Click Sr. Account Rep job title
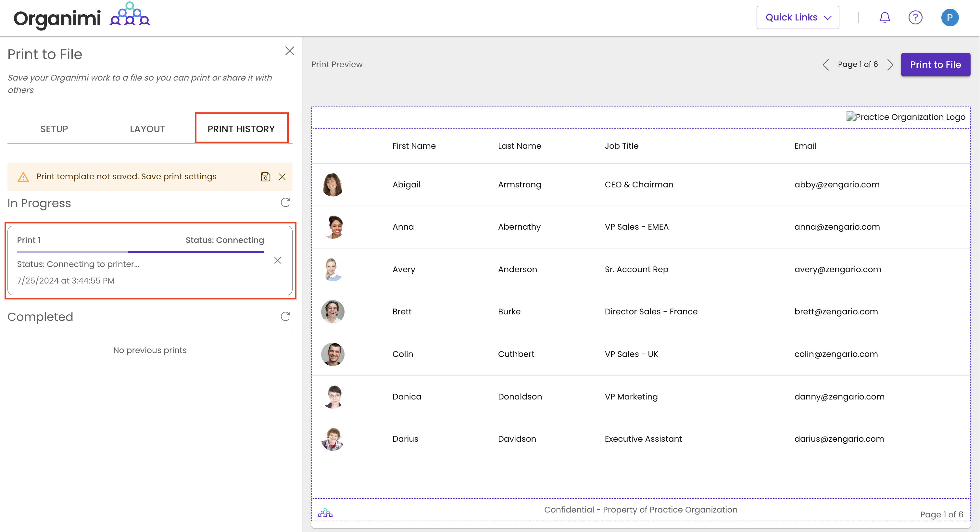980x532 pixels. [636, 270]
